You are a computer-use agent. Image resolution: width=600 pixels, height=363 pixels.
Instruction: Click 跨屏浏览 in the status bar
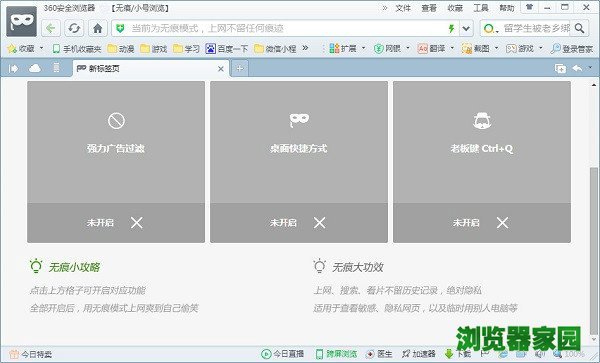(336, 354)
